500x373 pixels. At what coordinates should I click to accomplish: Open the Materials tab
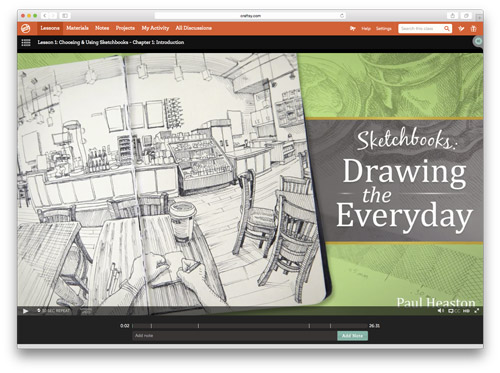click(x=77, y=28)
